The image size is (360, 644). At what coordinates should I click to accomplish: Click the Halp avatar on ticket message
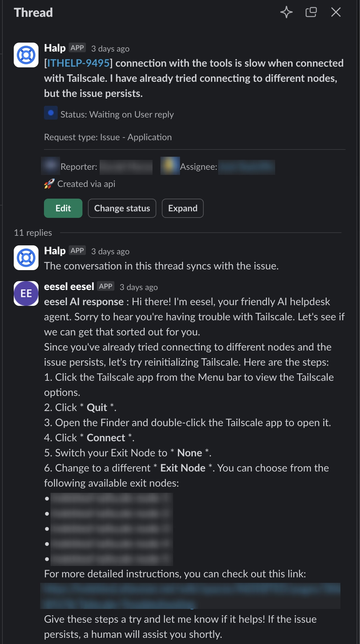[26, 55]
